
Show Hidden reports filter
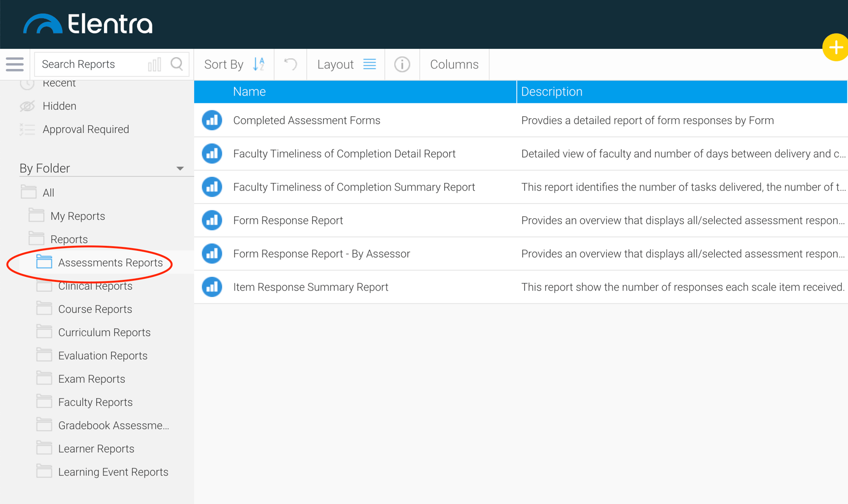[59, 106]
